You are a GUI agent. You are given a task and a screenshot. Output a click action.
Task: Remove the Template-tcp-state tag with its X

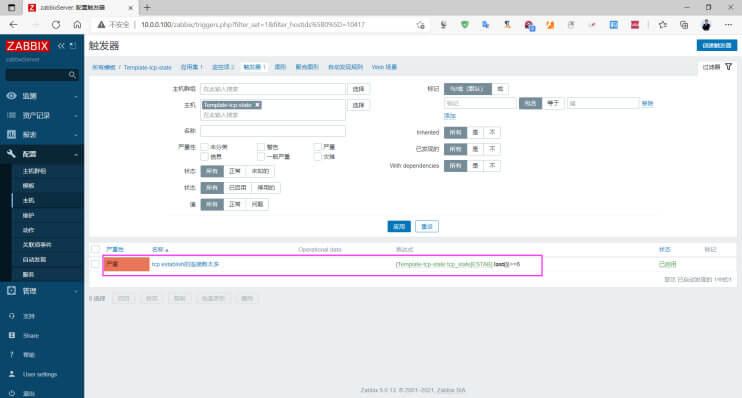click(257, 105)
